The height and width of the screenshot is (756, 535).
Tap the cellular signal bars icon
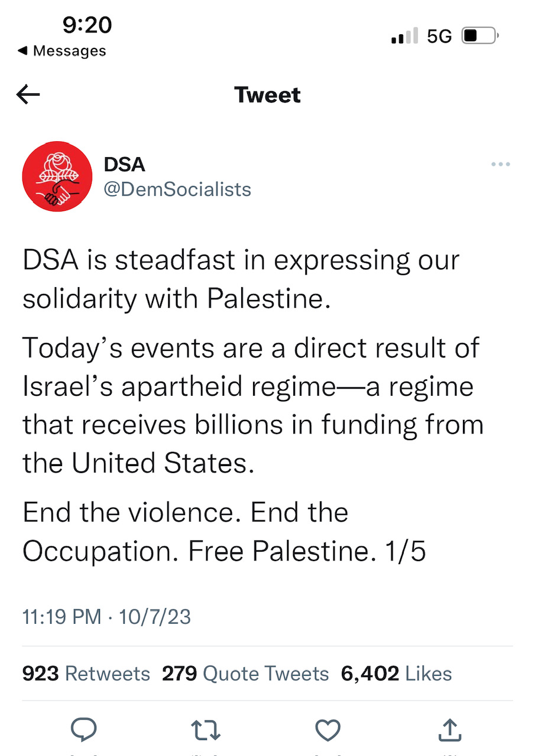pyautogui.click(x=405, y=36)
